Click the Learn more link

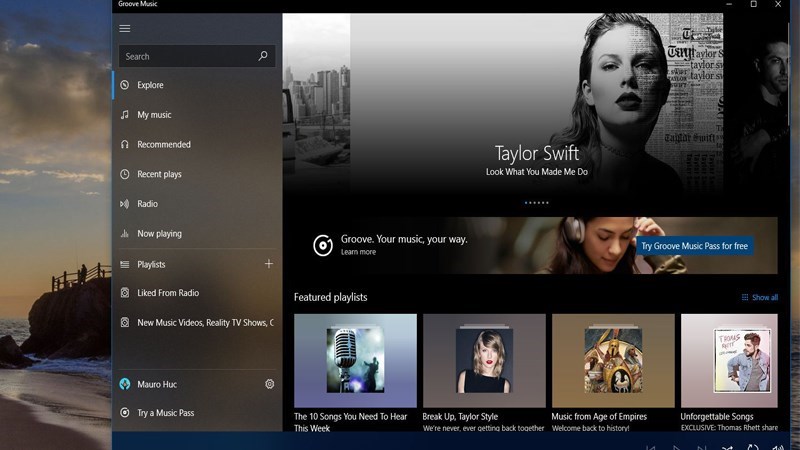(358, 252)
